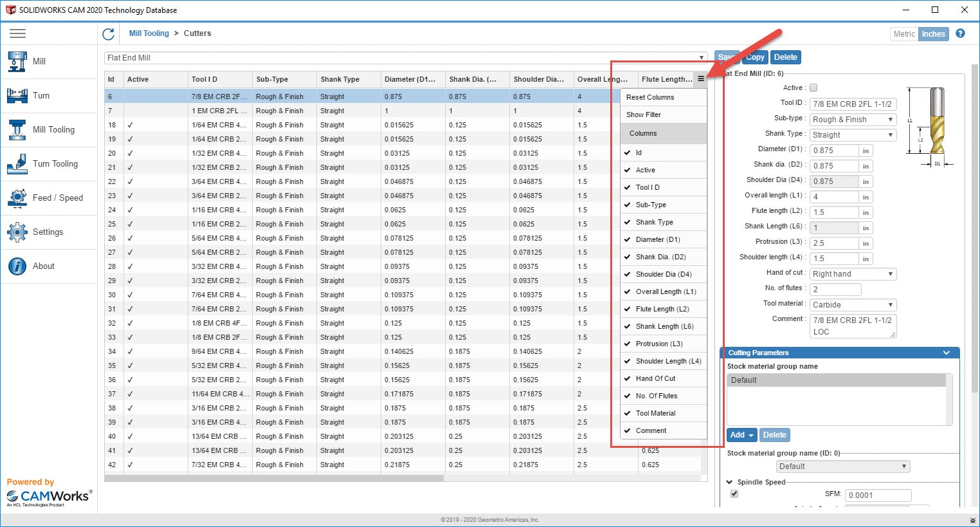Select the row with Id 7
The width and height of the screenshot is (980, 527).
click(362, 111)
